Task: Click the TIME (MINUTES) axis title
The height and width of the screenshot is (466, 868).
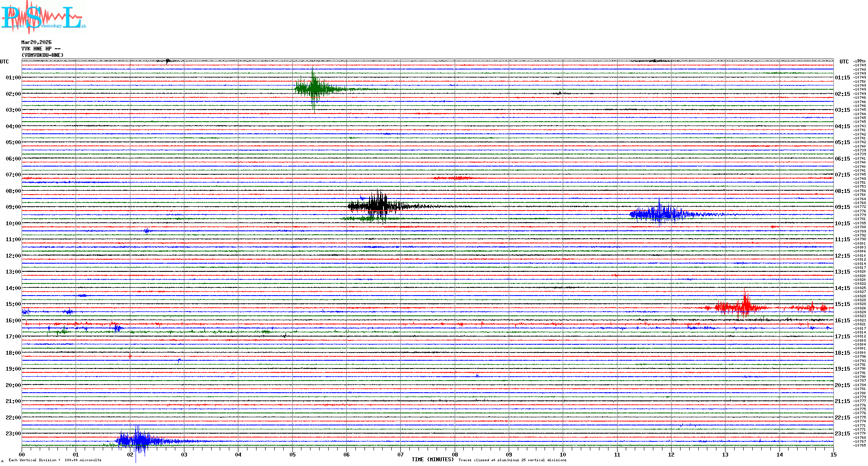Action: pyautogui.click(x=433, y=460)
